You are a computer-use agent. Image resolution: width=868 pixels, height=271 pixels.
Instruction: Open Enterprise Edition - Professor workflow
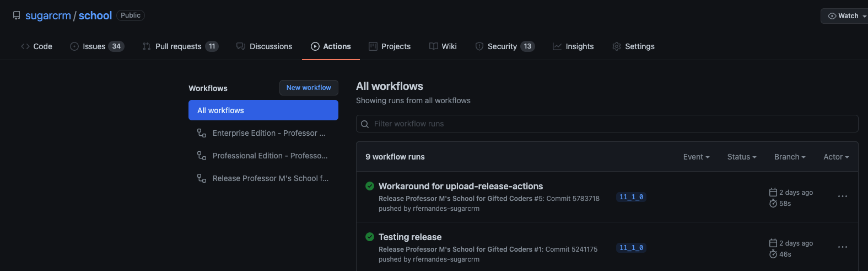263,133
